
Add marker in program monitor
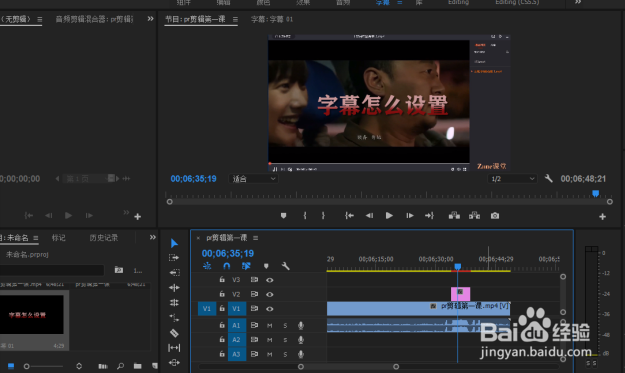[x=283, y=216]
